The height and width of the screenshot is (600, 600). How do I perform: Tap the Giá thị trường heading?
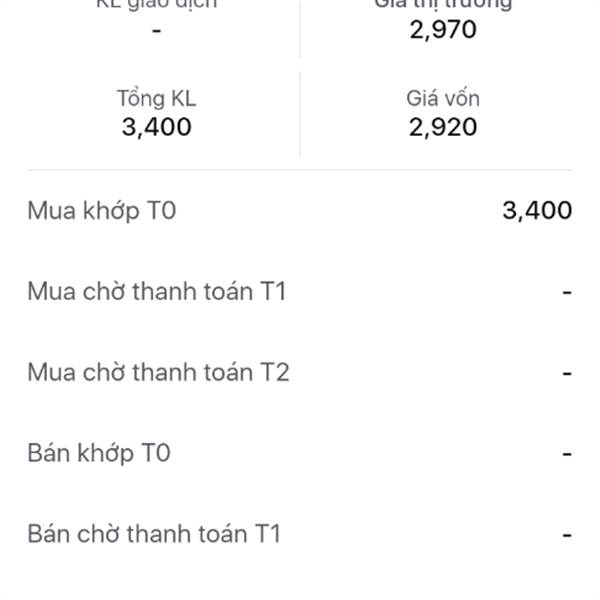pos(443,4)
